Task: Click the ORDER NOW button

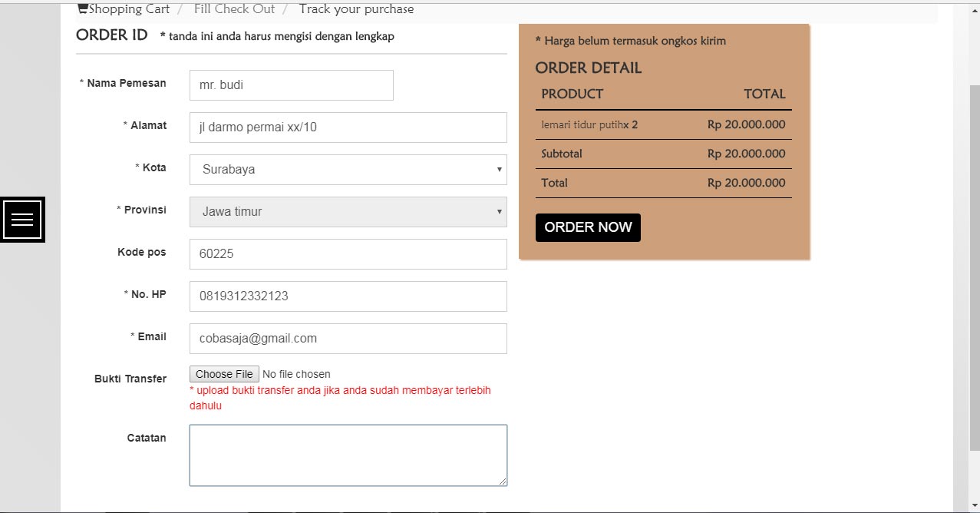Action: (588, 227)
